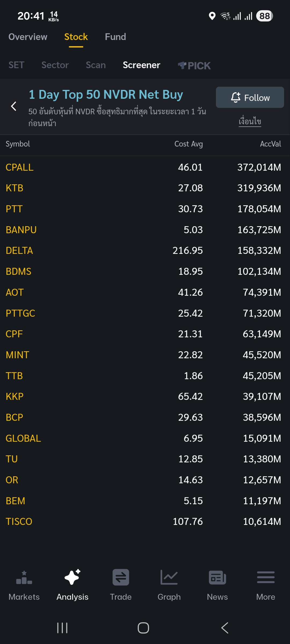This screenshot has height=644, width=290.
Task: Follow the NVDR Net Buy screener
Action: coord(250,97)
